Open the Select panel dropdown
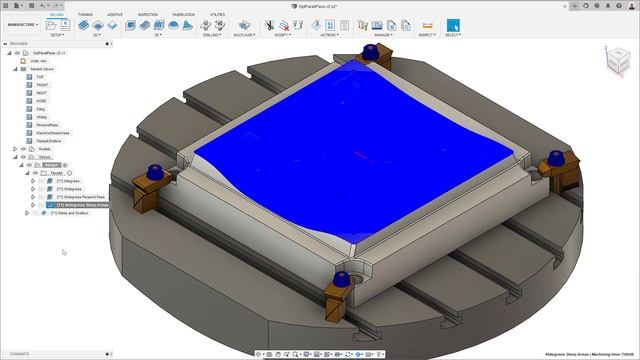 click(x=453, y=35)
